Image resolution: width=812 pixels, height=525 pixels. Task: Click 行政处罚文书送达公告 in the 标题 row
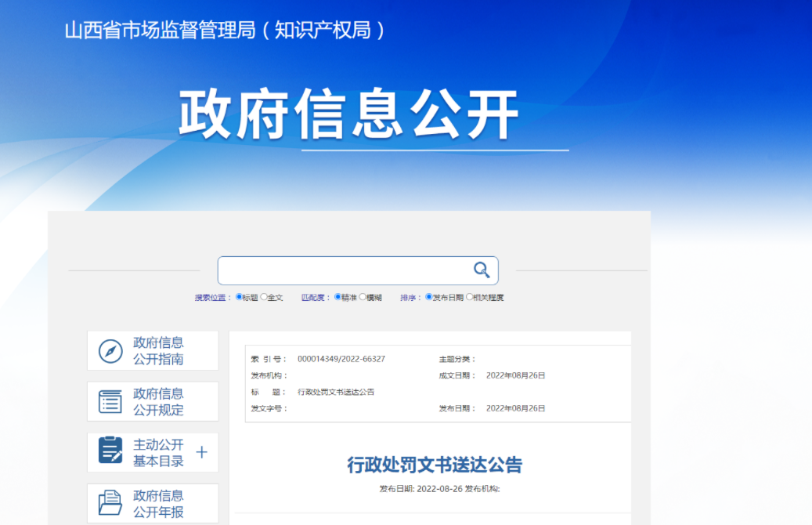(336, 392)
